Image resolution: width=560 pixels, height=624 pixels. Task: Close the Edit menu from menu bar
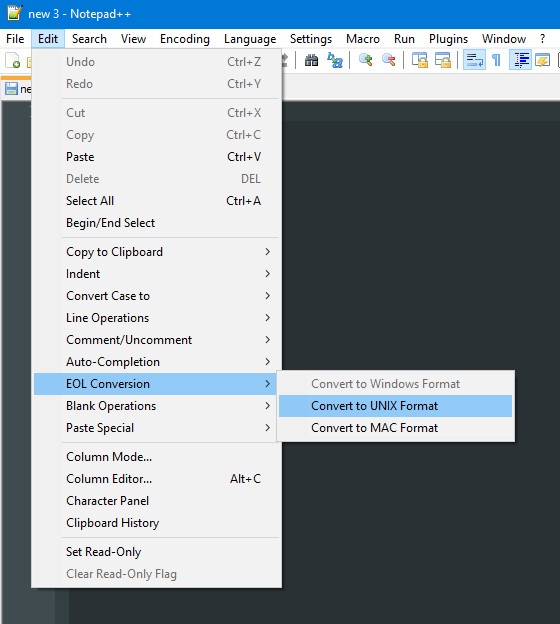tap(48, 39)
